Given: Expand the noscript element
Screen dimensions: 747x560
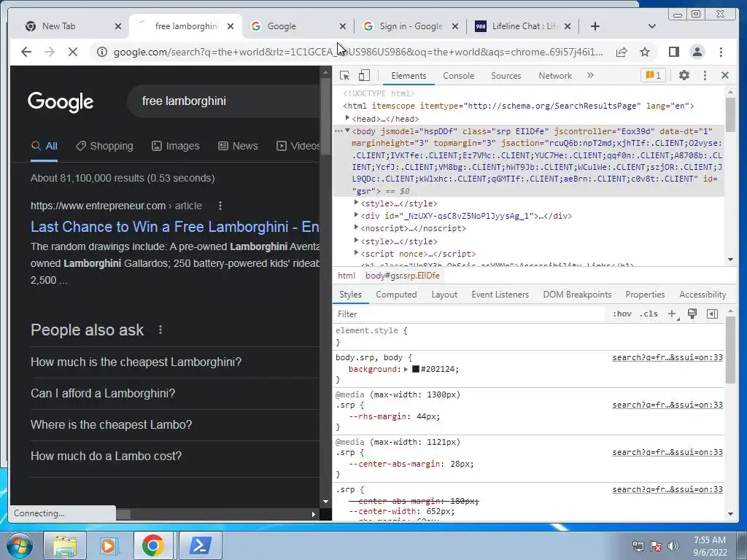Looking at the screenshot, I should [x=356, y=227].
